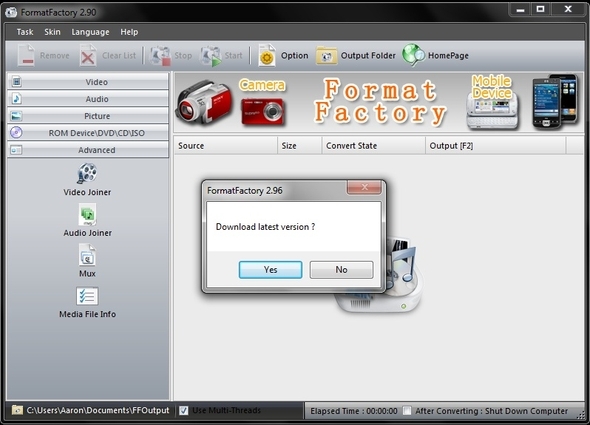This screenshot has height=425, width=590.
Task: Expand the Audio category panel
Action: point(88,99)
